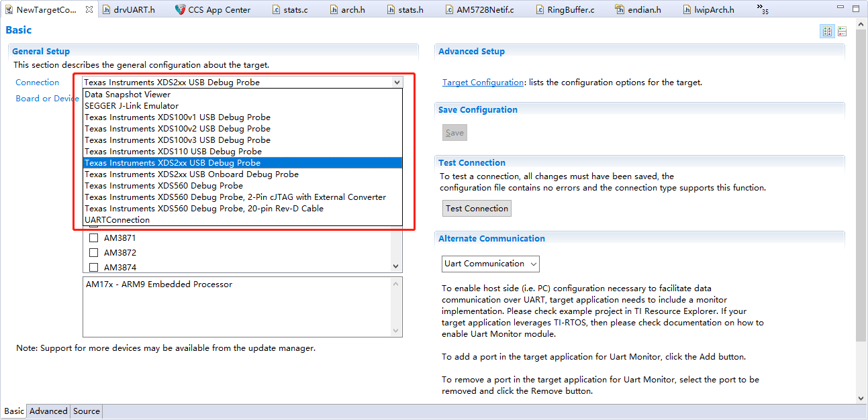The image size is (868, 420).
Task: Select the two-column form layout icon
Action: (828, 32)
